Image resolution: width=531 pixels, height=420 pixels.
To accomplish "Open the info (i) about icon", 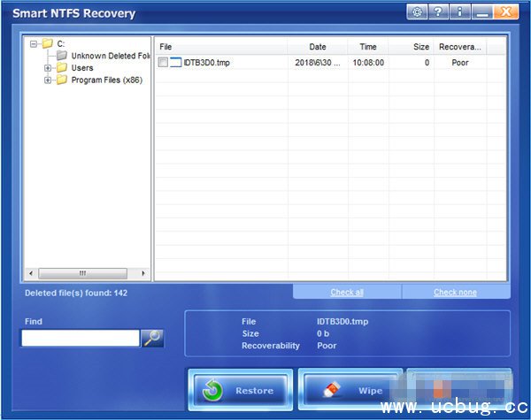I will point(458,12).
